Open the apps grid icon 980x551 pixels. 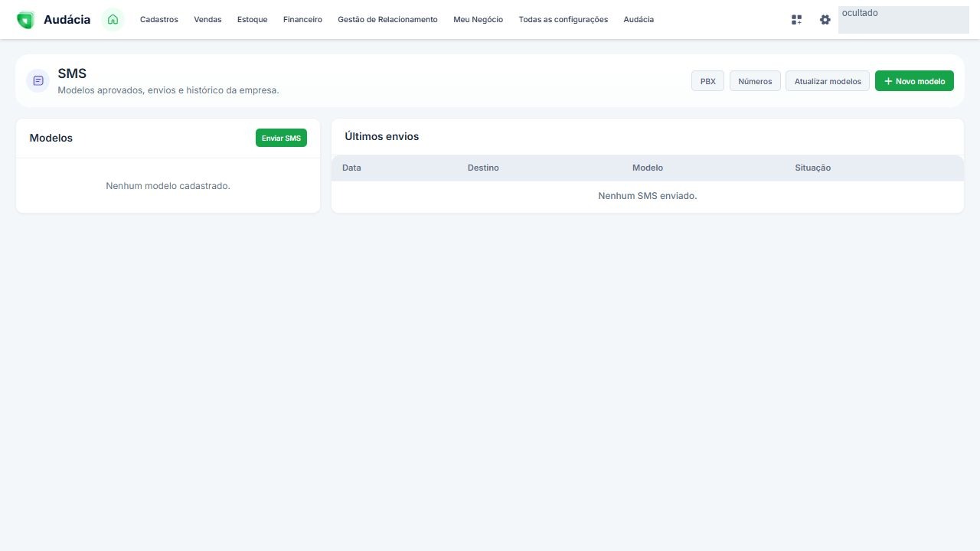(x=796, y=20)
